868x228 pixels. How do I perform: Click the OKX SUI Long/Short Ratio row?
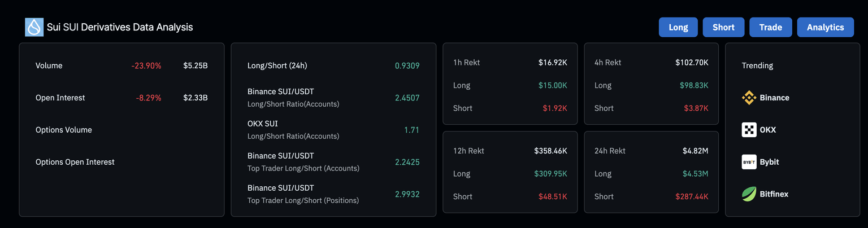333,130
